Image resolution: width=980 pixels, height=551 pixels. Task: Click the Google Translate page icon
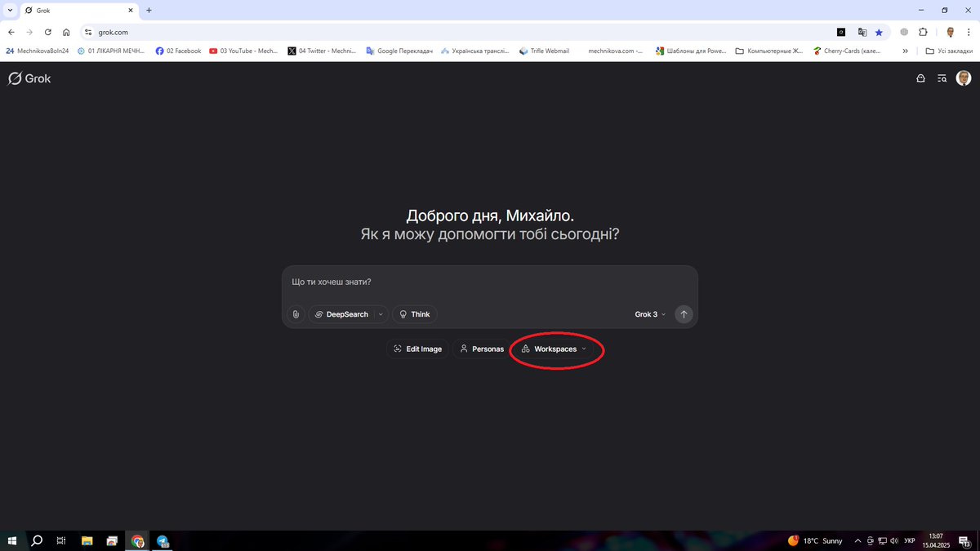(x=862, y=33)
